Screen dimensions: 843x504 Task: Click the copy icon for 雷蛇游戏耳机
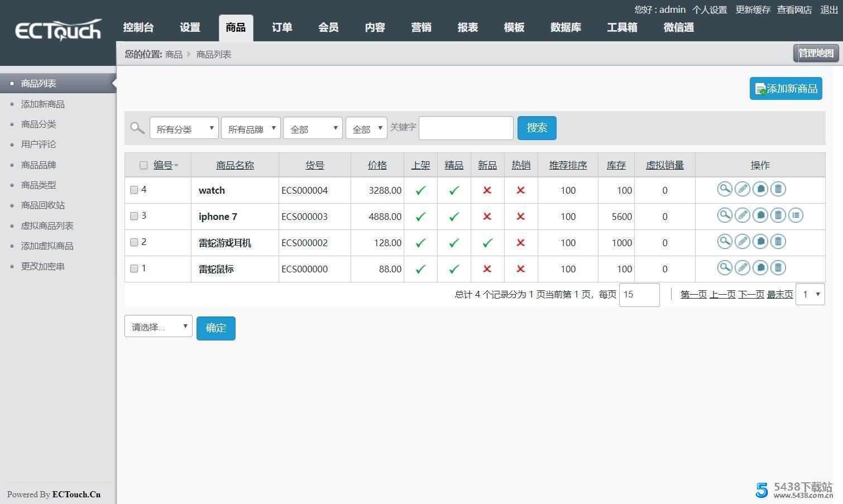tap(760, 242)
